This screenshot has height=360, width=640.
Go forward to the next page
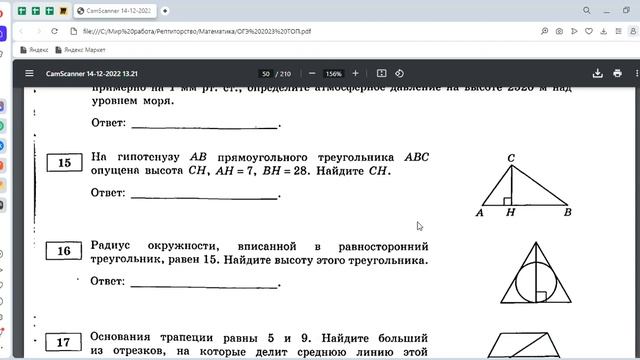39,31
